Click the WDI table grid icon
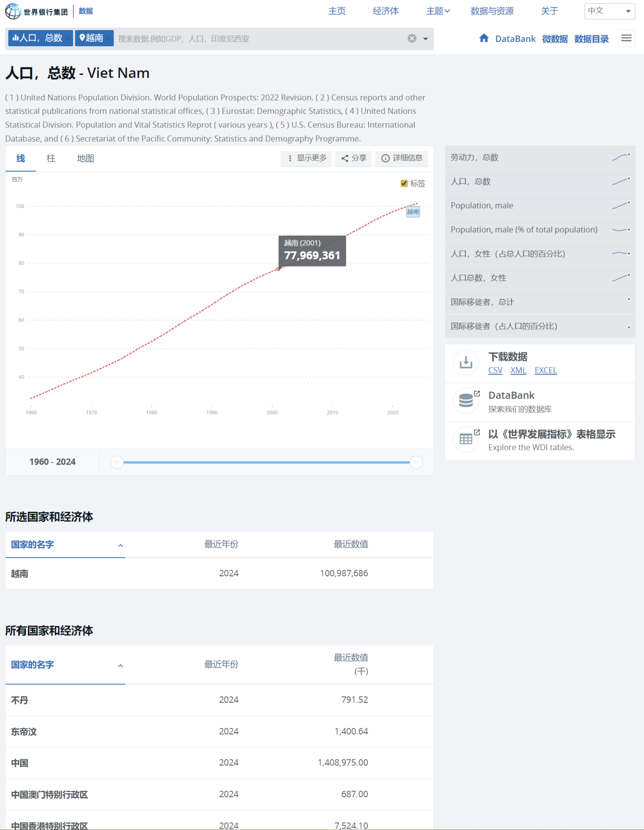The height and width of the screenshot is (830, 644). click(466, 439)
